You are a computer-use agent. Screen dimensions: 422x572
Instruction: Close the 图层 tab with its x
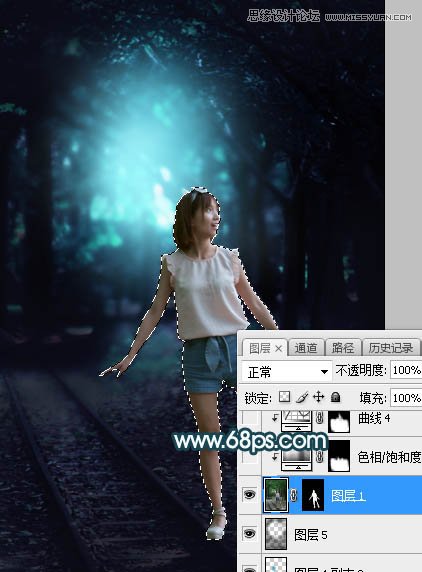279,349
